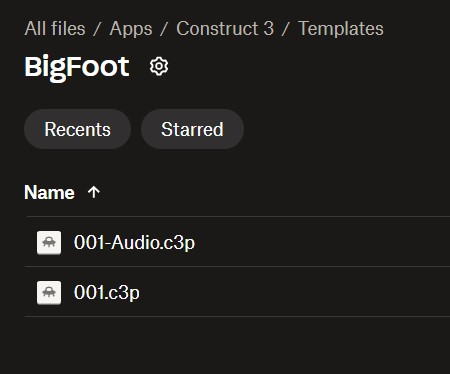Select the 001.c3p row's blank area
The height and width of the screenshot is (374, 450).
(297, 292)
